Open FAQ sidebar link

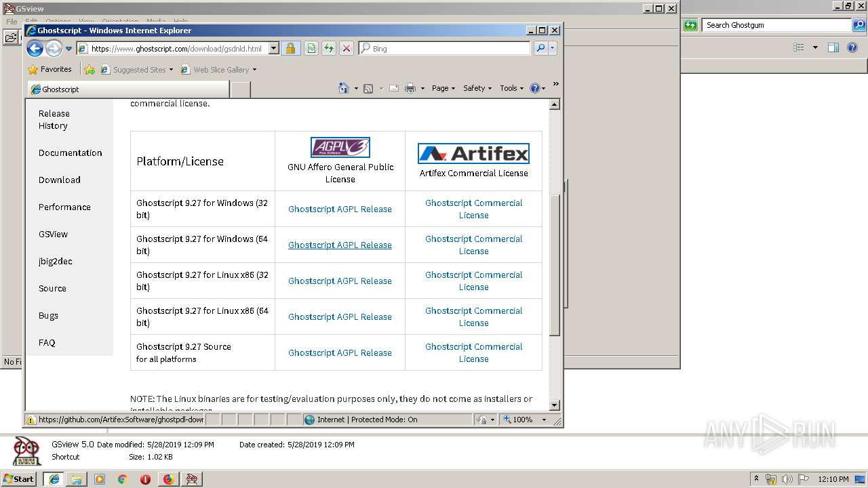pos(47,342)
